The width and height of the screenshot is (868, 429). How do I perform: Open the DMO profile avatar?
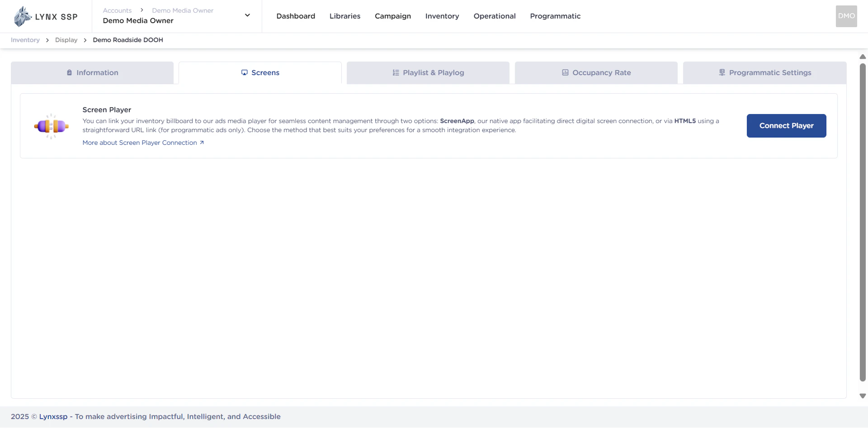tap(846, 16)
